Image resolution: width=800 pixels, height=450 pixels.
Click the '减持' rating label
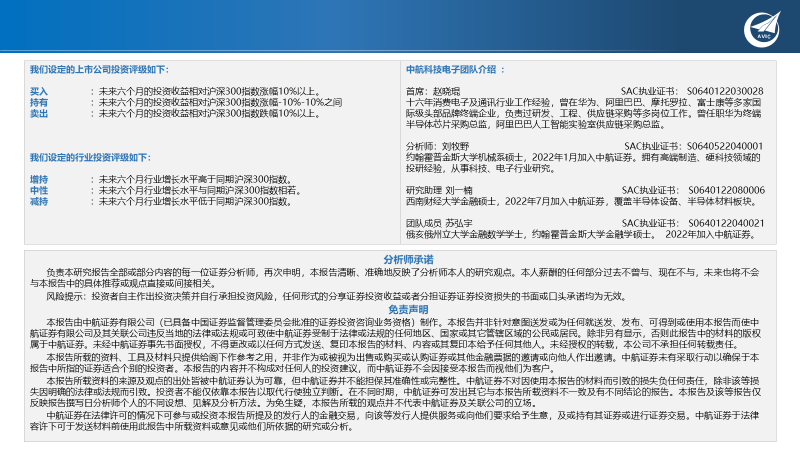pos(38,202)
